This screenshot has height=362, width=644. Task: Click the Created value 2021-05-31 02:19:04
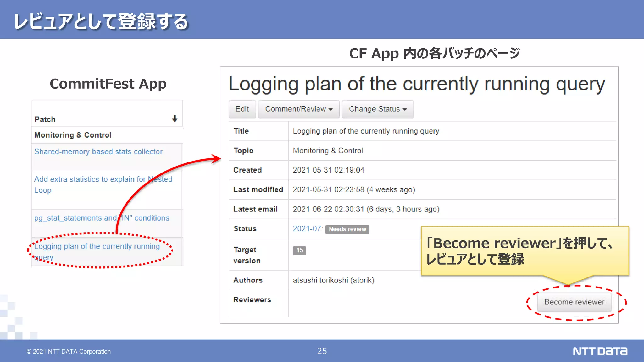tap(328, 170)
